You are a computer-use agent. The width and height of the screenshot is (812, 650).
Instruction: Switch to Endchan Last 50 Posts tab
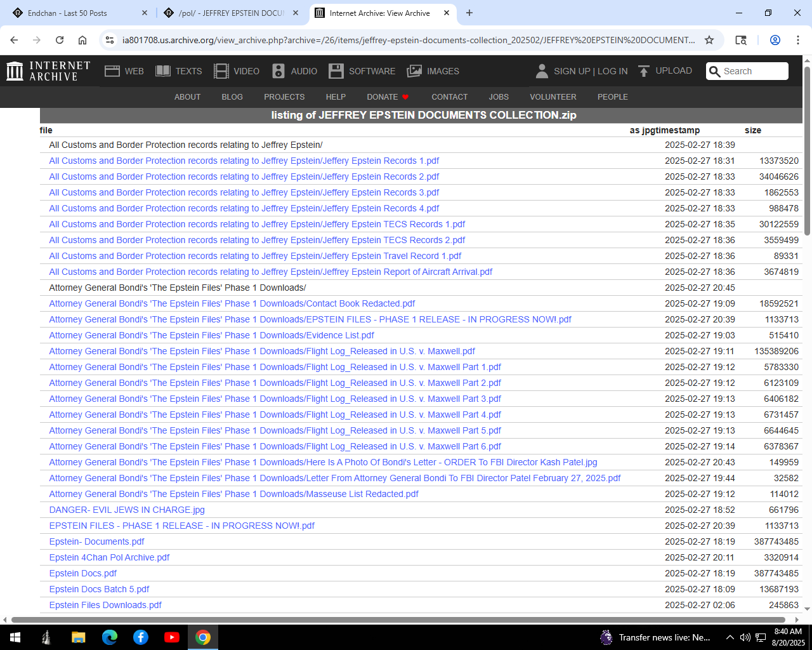point(79,13)
